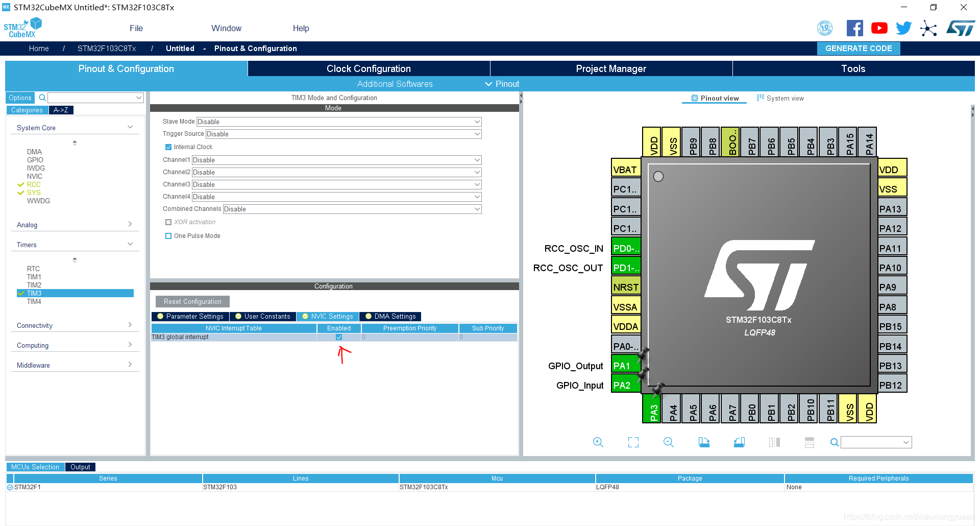Open the pin search combo box in pinout toolbar

tap(876, 442)
